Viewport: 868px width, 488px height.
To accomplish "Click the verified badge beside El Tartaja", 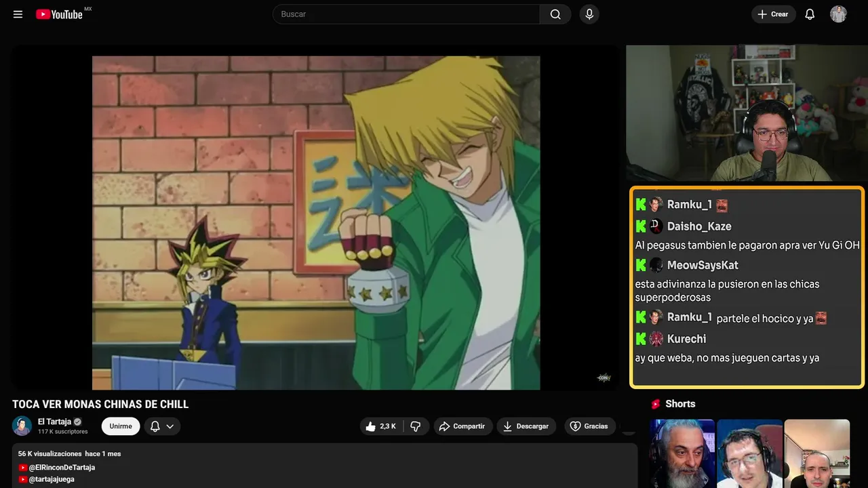I will pos(77,422).
